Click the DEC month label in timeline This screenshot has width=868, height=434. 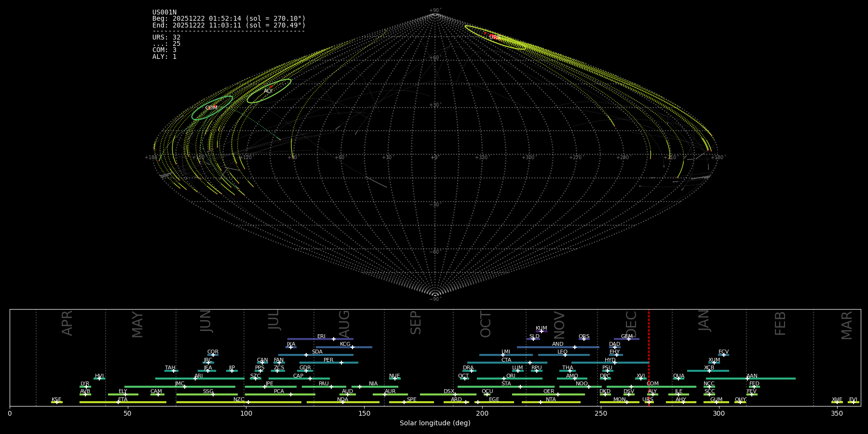(x=631, y=324)
